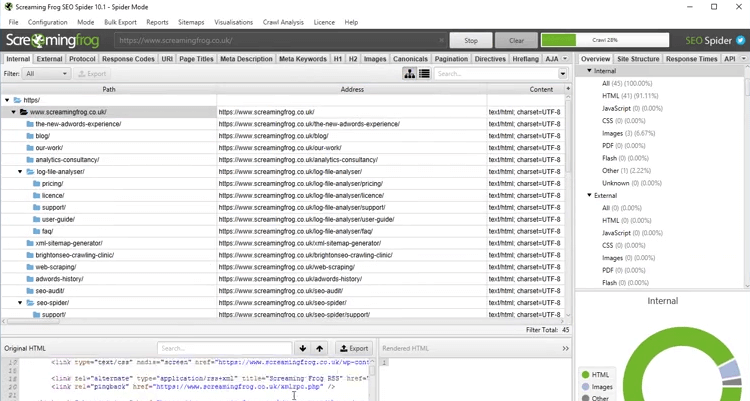Select the our-work/ folder icon
This screenshot has width=750, height=401.
(x=30, y=148)
